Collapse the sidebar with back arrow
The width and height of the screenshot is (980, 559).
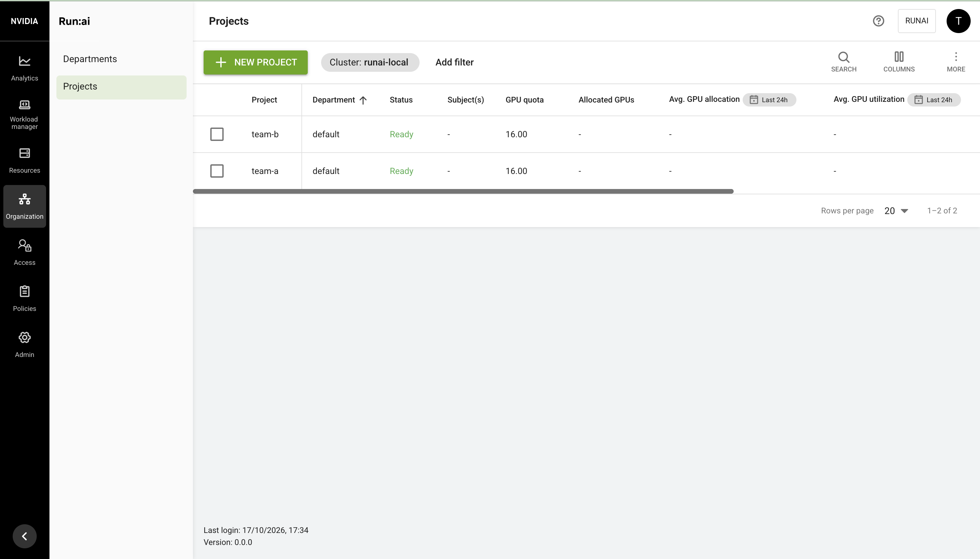pos(25,536)
